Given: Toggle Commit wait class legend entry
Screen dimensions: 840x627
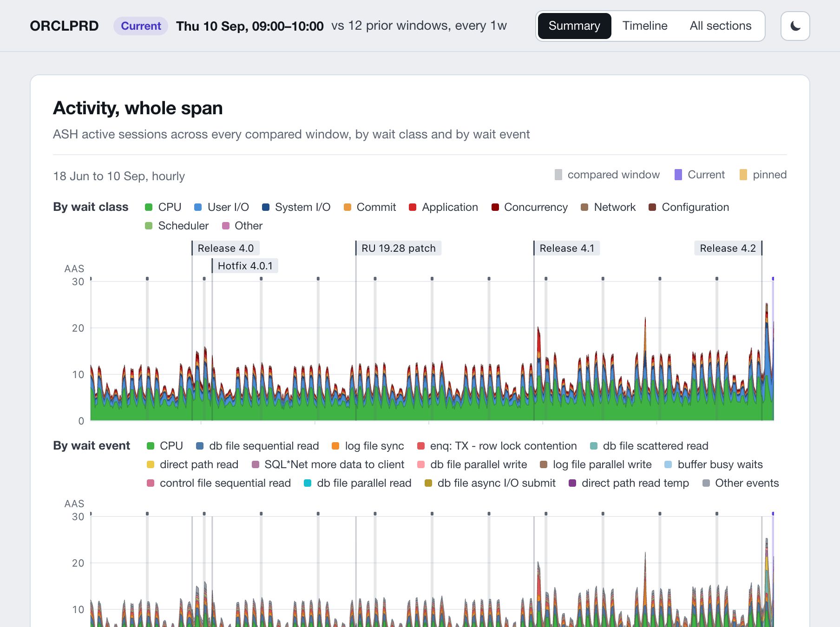Looking at the screenshot, I should 370,207.
